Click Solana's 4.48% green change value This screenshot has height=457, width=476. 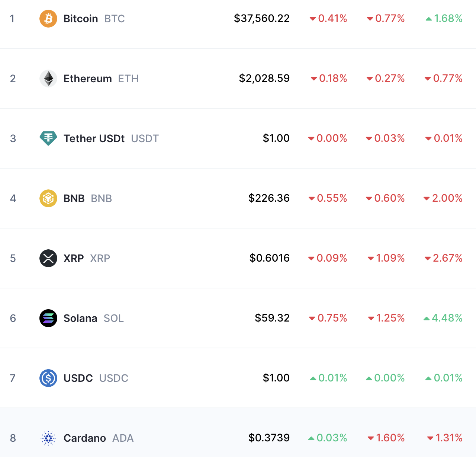447,318
